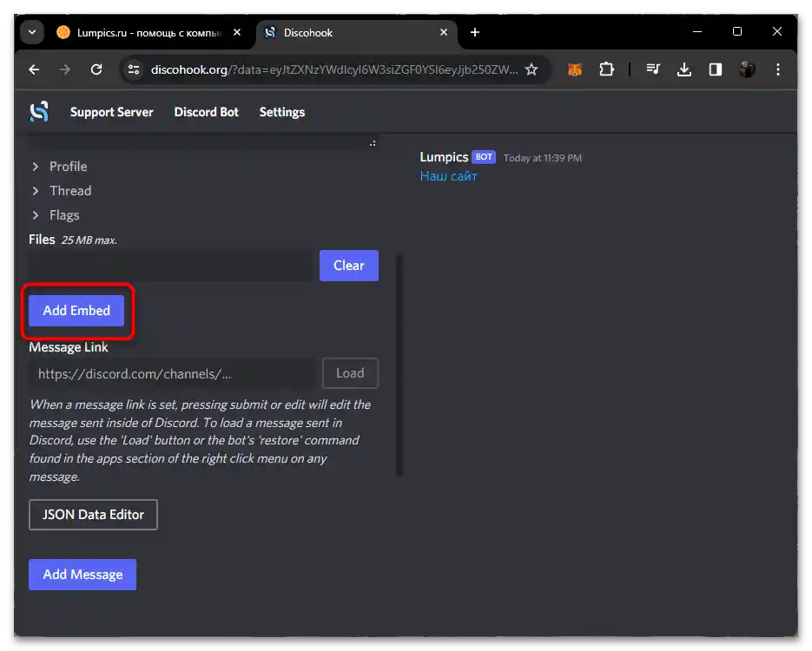Screen dimensions: 812x651
Task: Open the Support Server link
Action: (111, 112)
